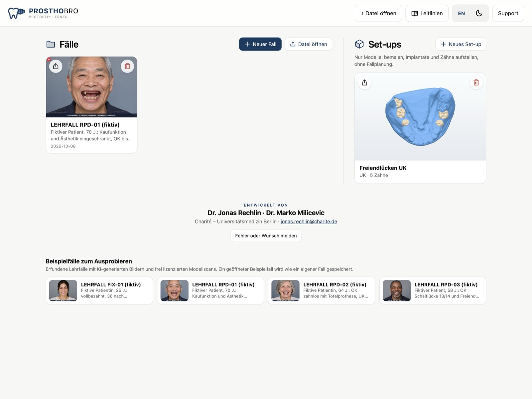This screenshot has height=399, width=532.
Task: Delete the Freiendlücken UK set-up
Action: pos(476,83)
